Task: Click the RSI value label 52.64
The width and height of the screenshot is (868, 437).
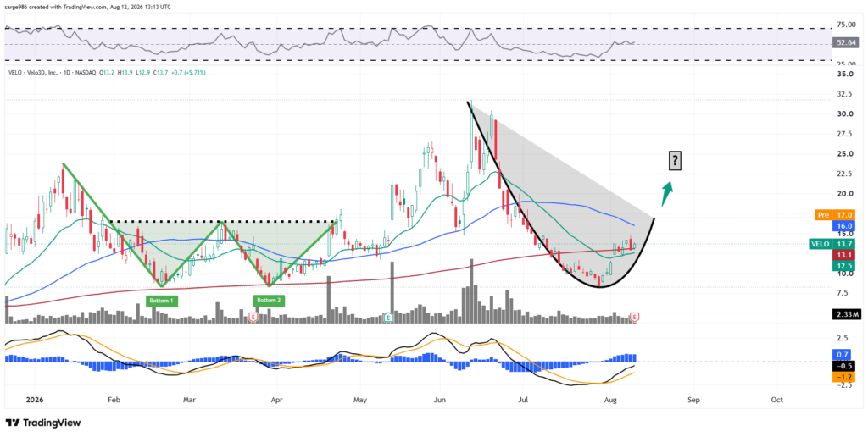Action: [847, 42]
